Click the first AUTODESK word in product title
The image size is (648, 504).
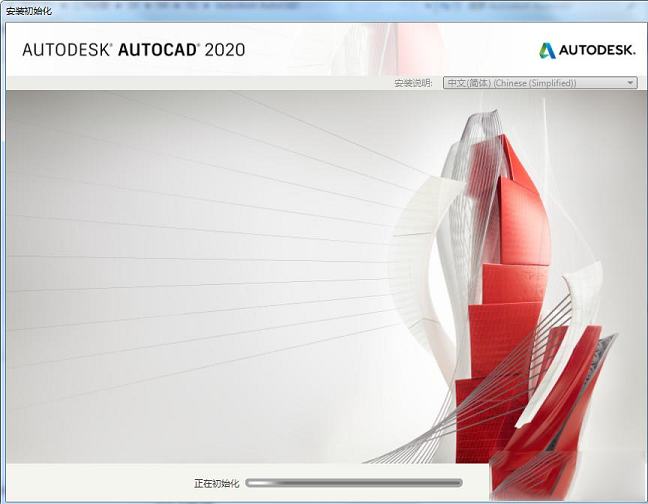pos(65,50)
